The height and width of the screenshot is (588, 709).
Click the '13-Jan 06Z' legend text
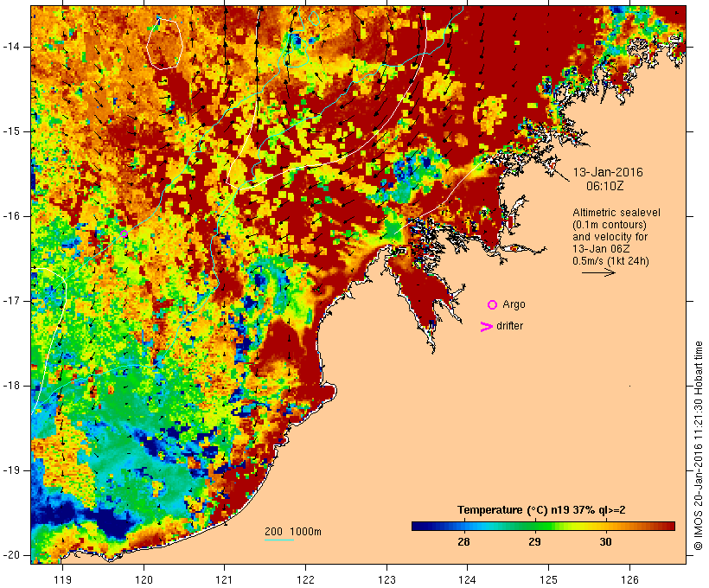tap(601, 249)
